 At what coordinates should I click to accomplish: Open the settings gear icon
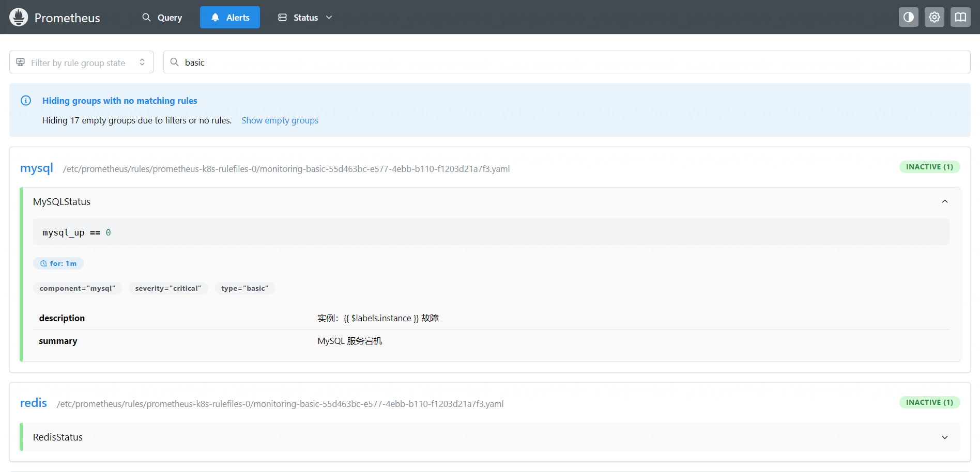pos(934,17)
